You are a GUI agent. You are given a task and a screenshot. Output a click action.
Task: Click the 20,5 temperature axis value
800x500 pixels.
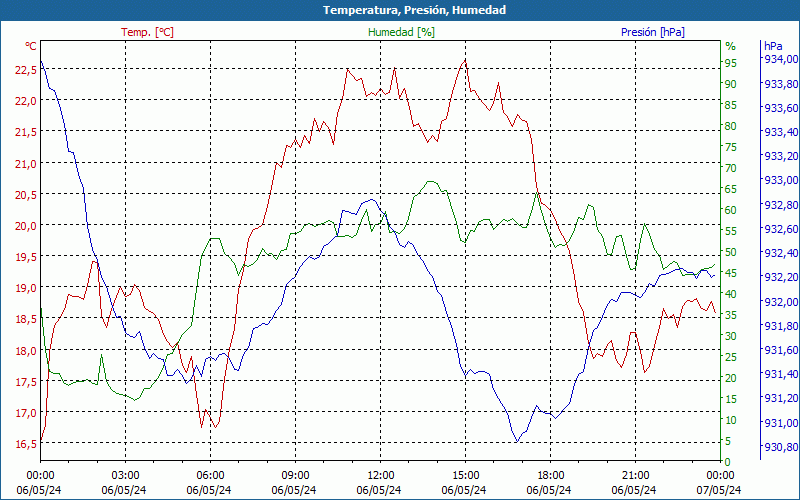pos(26,195)
